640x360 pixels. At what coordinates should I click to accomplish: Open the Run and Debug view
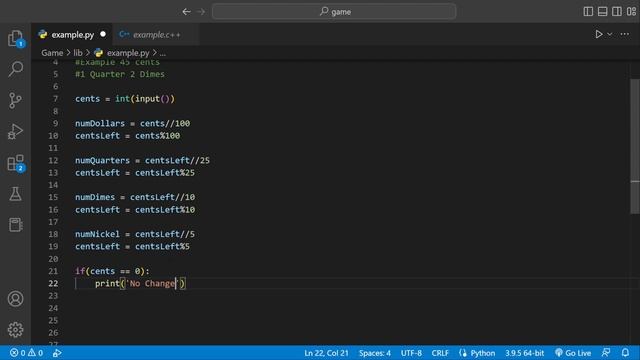pos(16,131)
